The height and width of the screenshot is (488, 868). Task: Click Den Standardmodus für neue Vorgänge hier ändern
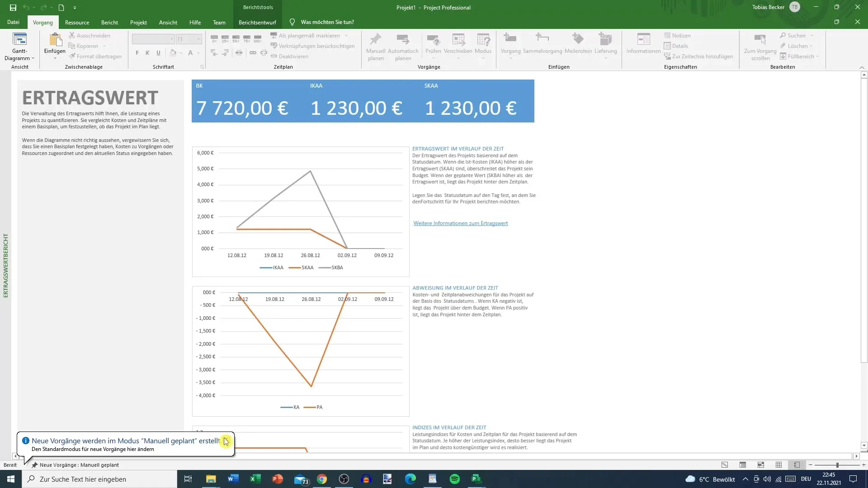click(x=93, y=449)
